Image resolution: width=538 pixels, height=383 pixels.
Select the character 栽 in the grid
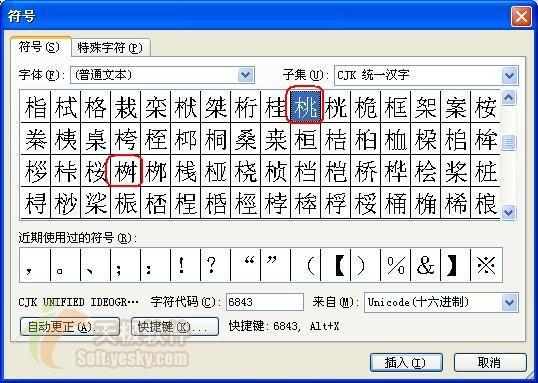point(125,106)
